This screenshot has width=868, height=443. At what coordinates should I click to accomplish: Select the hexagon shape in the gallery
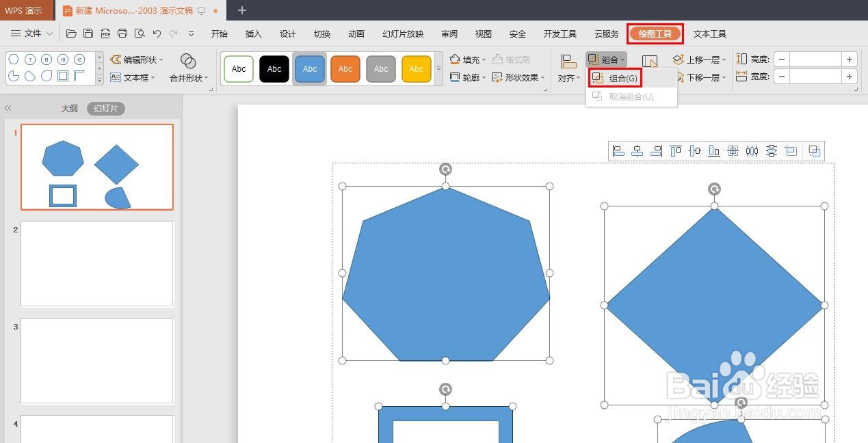point(14,59)
